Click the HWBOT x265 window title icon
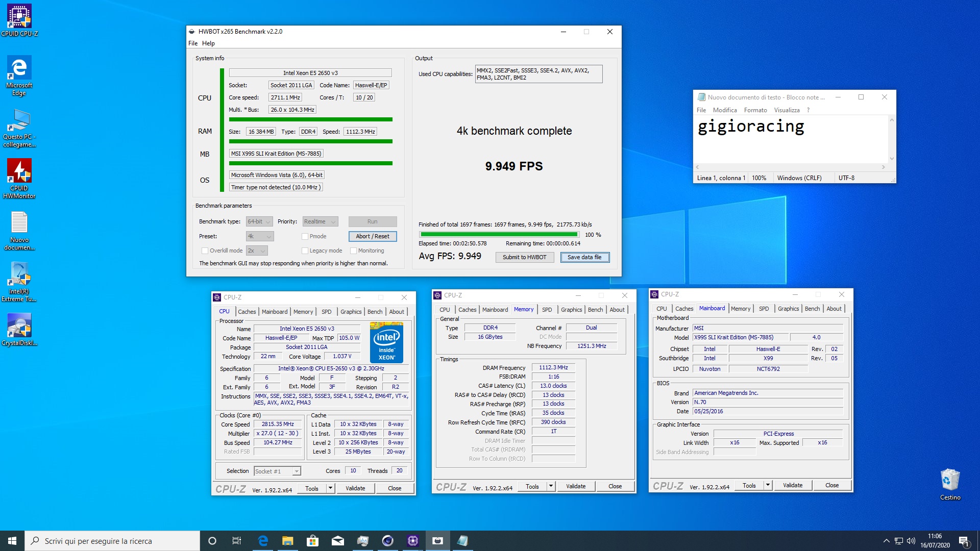Viewport: 980px width, 551px height. tap(192, 32)
